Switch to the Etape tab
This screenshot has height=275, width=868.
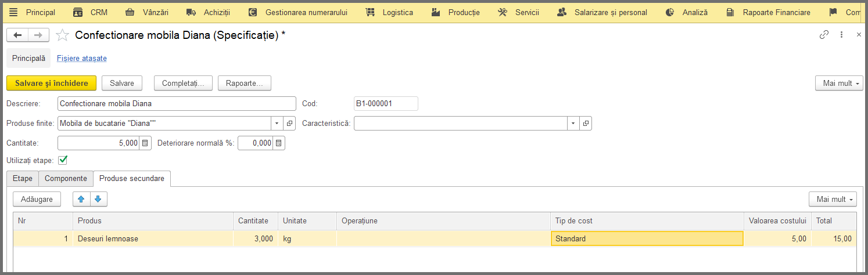pyautogui.click(x=23, y=179)
